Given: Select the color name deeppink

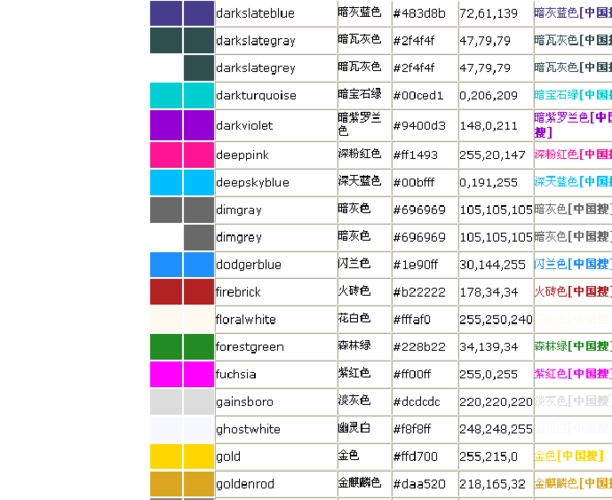Looking at the screenshot, I should coord(242,155).
